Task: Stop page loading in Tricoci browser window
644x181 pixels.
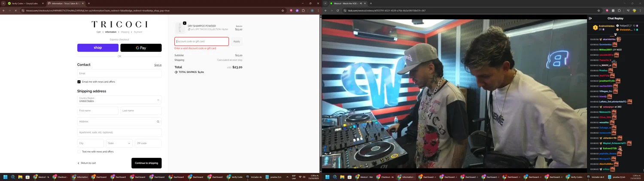Action: click(x=16, y=11)
